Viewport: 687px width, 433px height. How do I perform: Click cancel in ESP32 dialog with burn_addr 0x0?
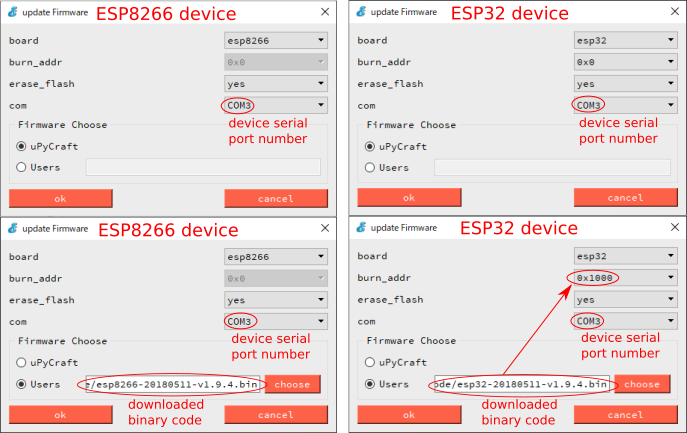coord(626,198)
